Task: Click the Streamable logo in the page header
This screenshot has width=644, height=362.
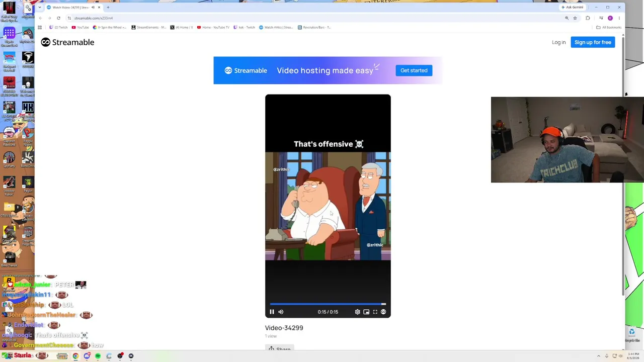Action: (x=67, y=42)
